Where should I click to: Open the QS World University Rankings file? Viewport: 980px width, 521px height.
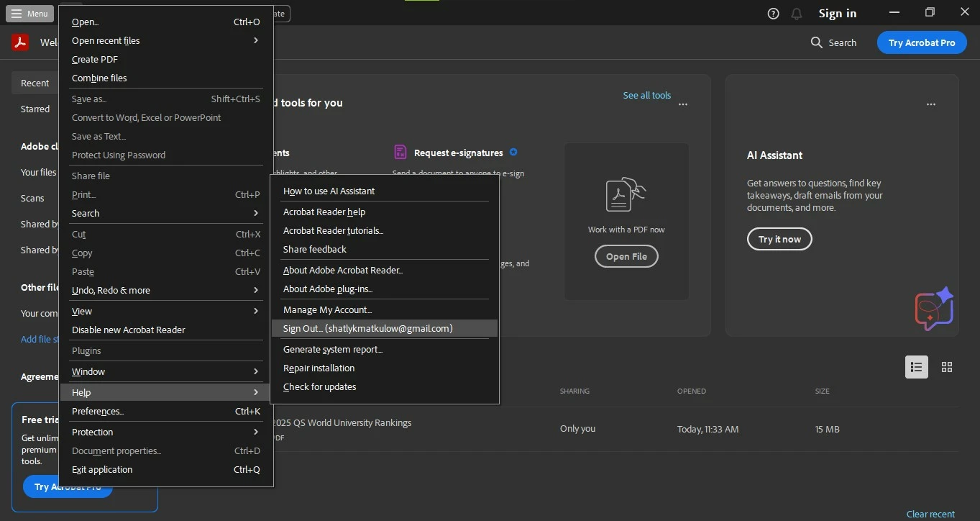coord(342,422)
